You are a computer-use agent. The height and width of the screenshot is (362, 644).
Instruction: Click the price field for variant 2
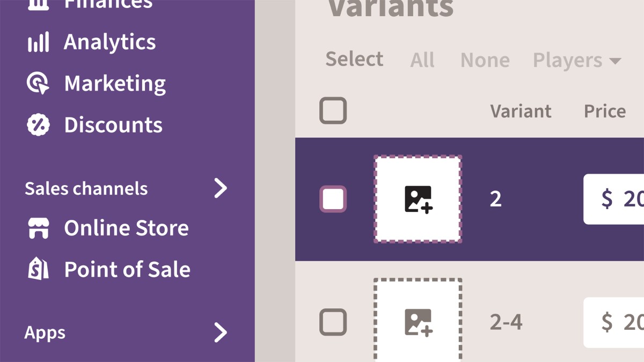614,199
